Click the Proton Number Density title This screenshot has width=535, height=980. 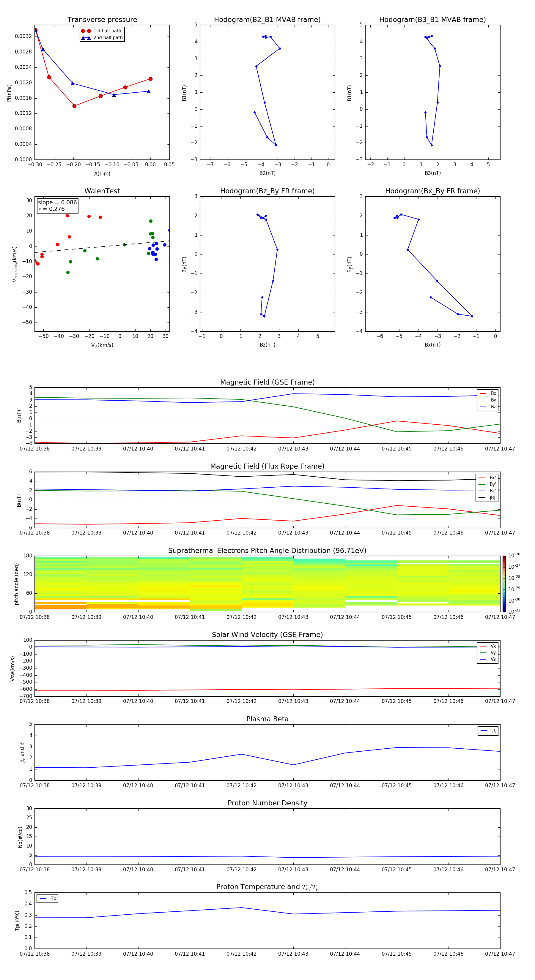267,803
